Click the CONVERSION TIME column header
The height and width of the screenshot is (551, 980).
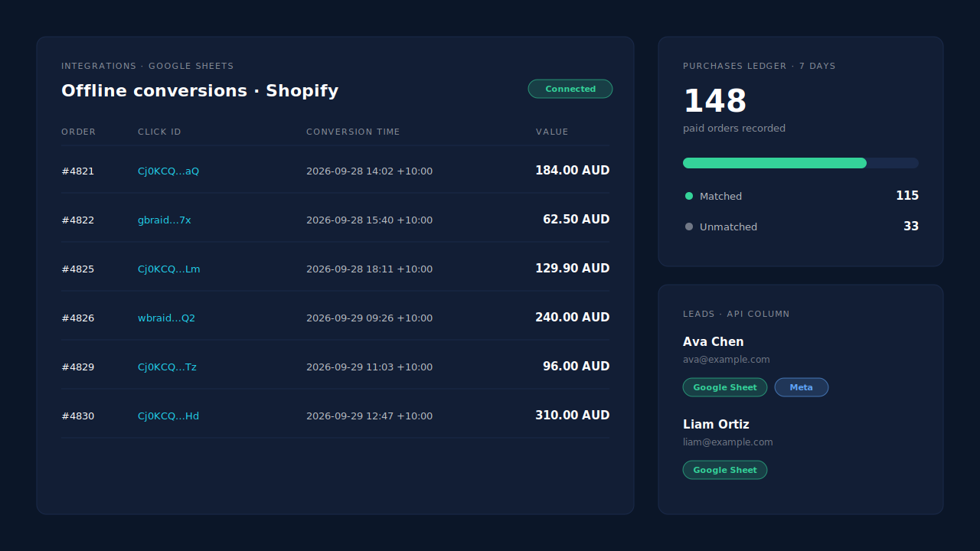[x=353, y=132]
